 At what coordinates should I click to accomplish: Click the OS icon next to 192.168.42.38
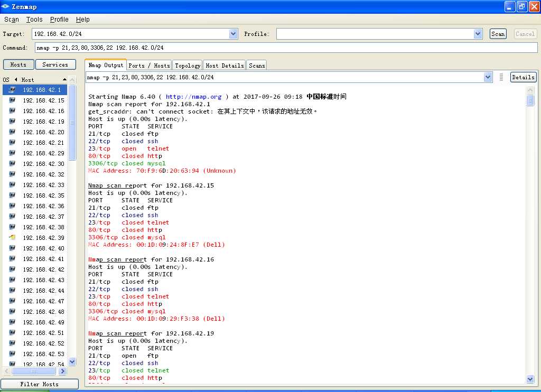coord(12,227)
